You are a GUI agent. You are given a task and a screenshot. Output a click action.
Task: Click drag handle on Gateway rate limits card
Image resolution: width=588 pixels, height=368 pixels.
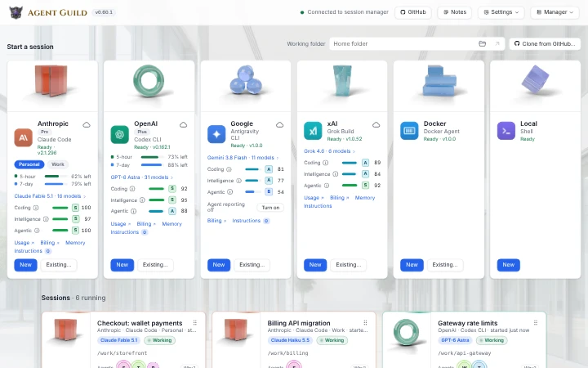tap(536, 322)
